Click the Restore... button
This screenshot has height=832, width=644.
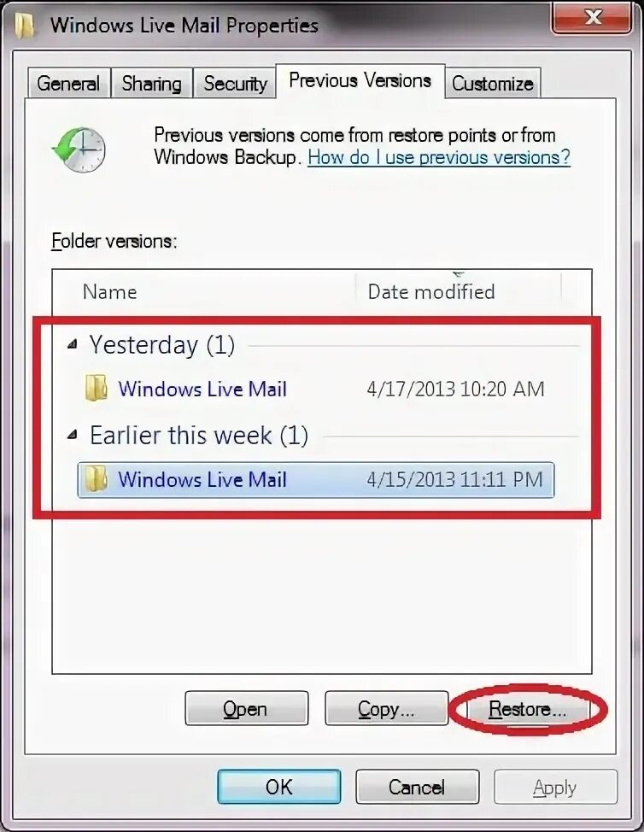[x=527, y=710]
